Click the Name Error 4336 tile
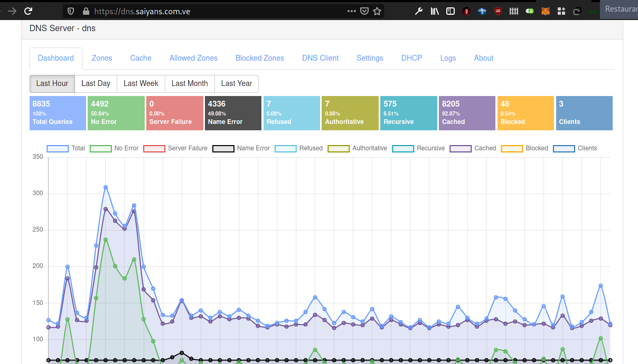 pyautogui.click(x=233, y=113)
